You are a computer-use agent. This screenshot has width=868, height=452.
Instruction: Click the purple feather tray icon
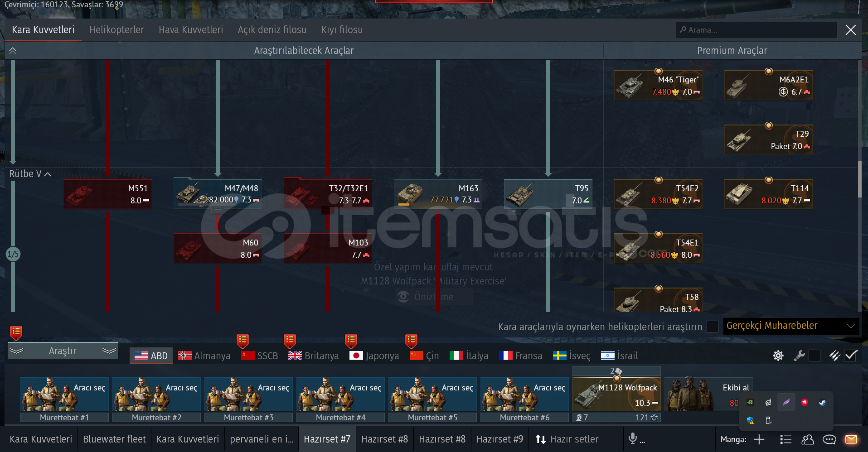786,402
